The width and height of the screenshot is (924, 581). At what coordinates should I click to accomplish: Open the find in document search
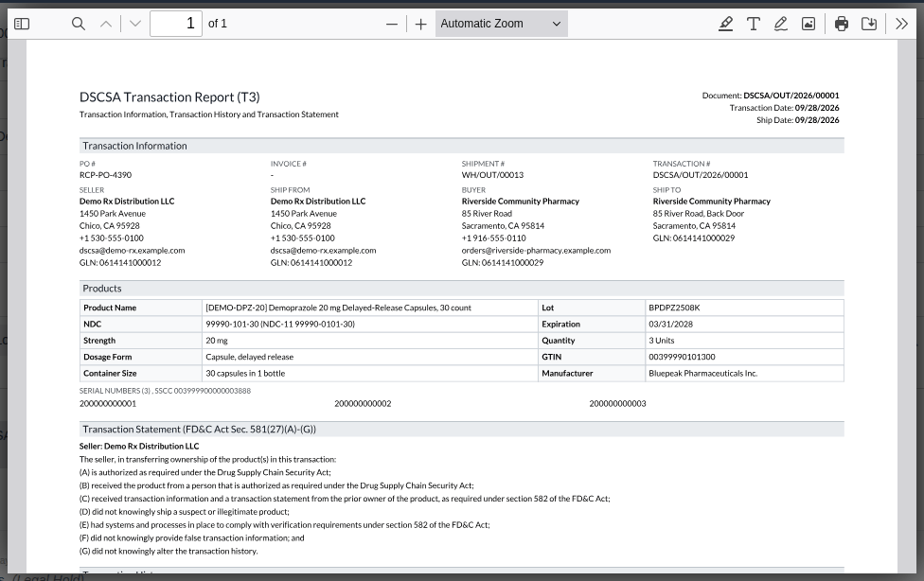click(78, 24)
